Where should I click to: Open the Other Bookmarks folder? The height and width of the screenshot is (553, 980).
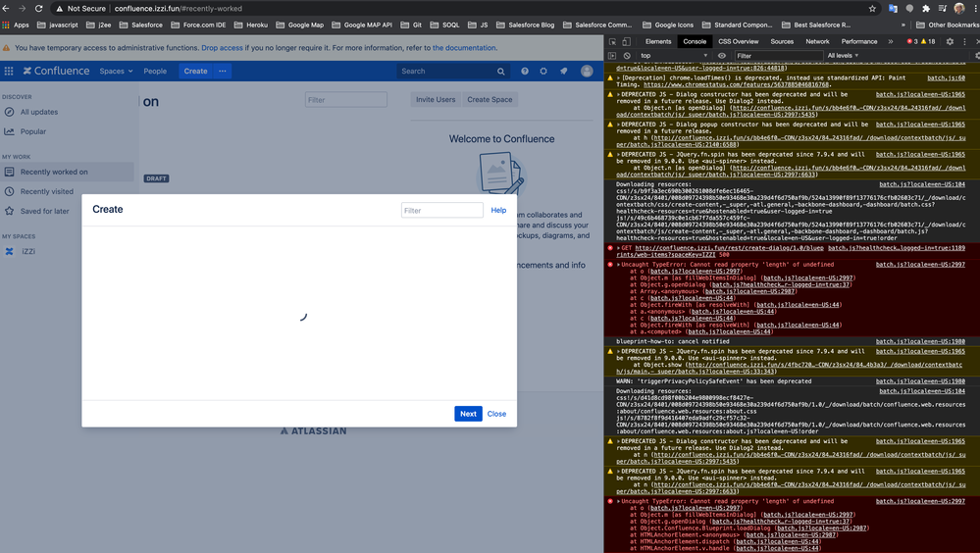click(x=948, y=25)
